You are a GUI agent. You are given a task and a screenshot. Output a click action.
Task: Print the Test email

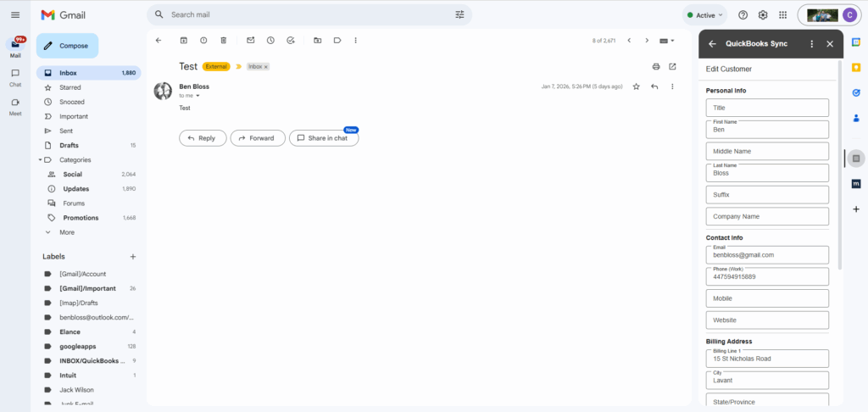point(656,66)
